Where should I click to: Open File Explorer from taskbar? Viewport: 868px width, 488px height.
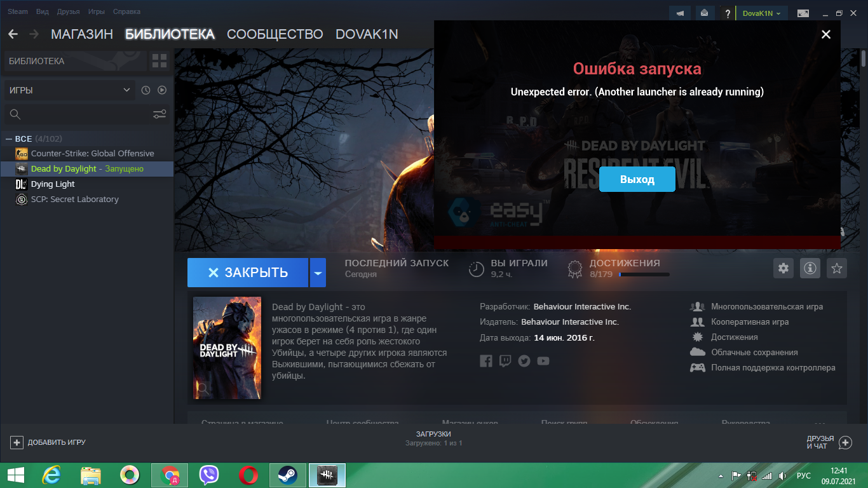click(90, 475)
